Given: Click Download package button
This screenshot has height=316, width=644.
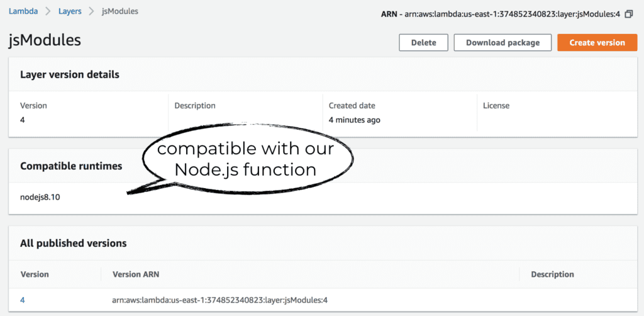Looking at the screenshot, I should click(502, 43).
